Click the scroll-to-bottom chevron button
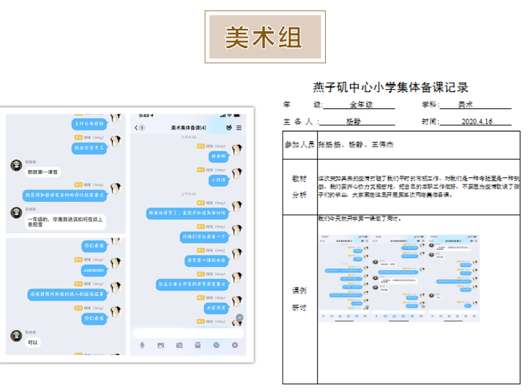532x392 pixels. (238, 318)
